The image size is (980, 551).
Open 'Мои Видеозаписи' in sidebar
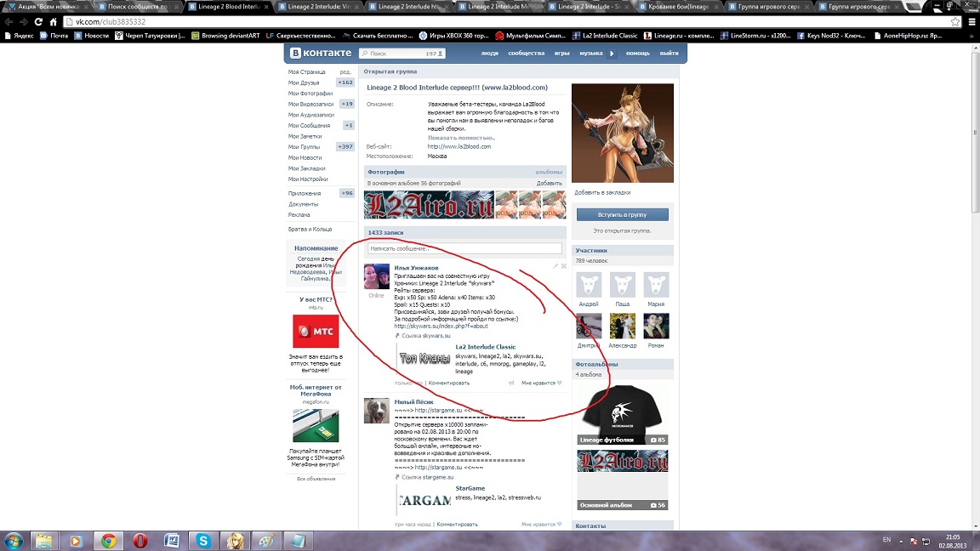pos(311,105)
